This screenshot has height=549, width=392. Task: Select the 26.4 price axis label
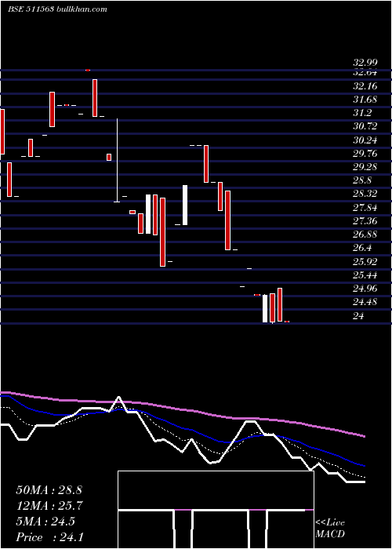[362, 248]
